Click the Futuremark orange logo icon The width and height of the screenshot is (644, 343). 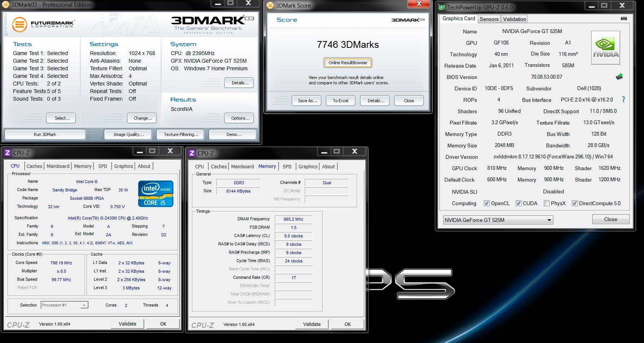pyautogui.click(x=19, y=24)
